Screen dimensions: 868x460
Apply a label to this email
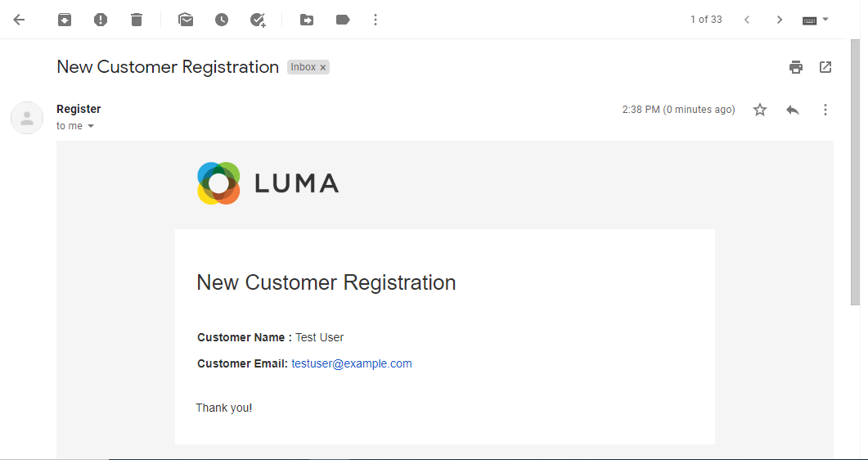(343, 20)
